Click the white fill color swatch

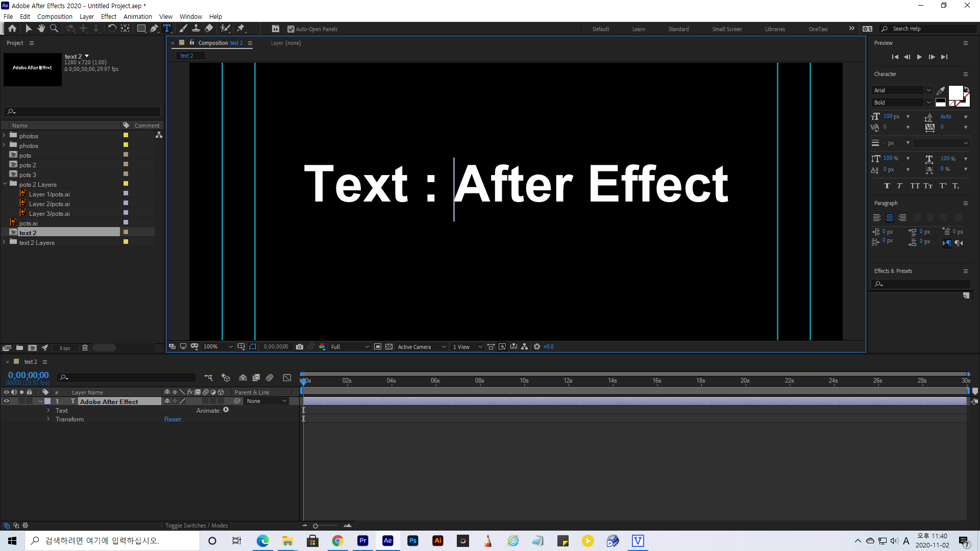click(x=955, y=93)
